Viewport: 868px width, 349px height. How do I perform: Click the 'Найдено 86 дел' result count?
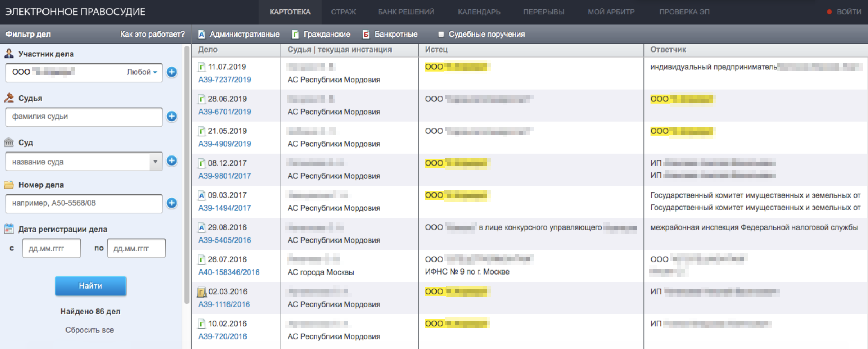coord(90,311)
